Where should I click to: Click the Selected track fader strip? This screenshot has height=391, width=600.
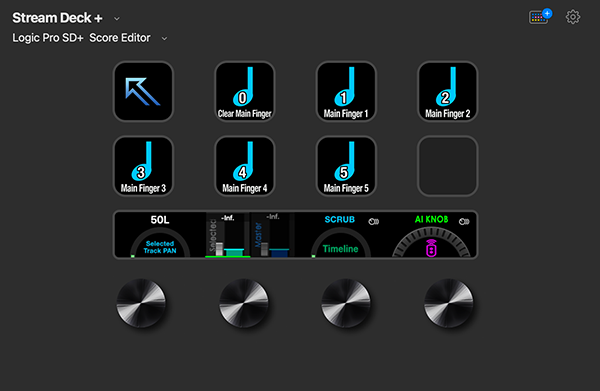pyautogui.click(x=228, y=235)
